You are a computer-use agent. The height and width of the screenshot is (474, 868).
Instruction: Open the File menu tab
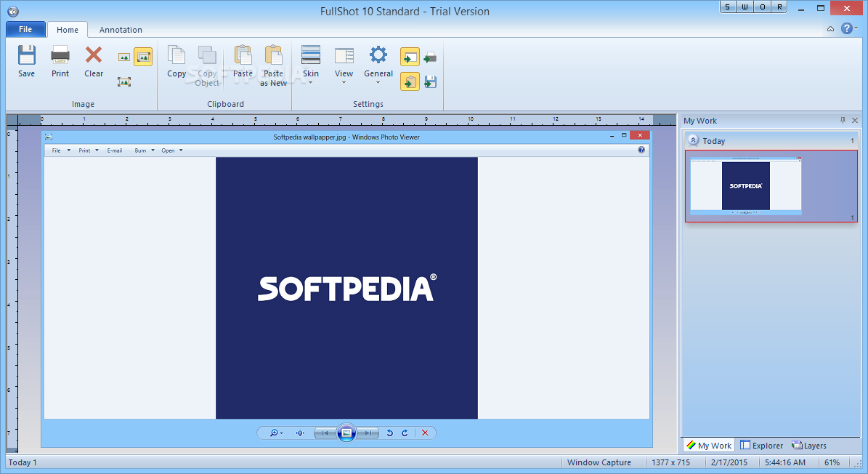(25, 29)
